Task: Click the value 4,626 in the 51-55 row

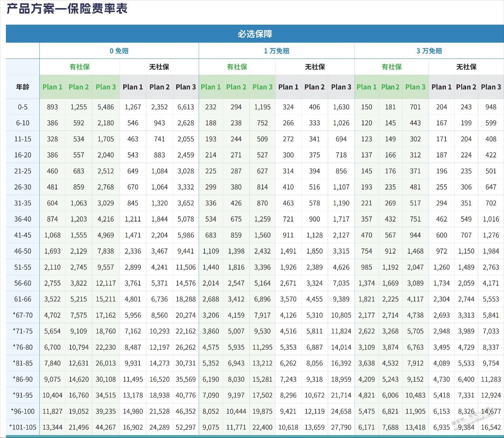Action: click(x=341, y=267)
